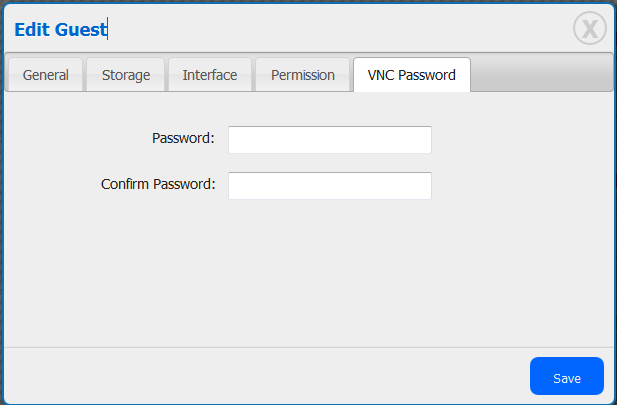Activate the password confirmation field
The width and height of the screenshot is (618, 405).
330,186
